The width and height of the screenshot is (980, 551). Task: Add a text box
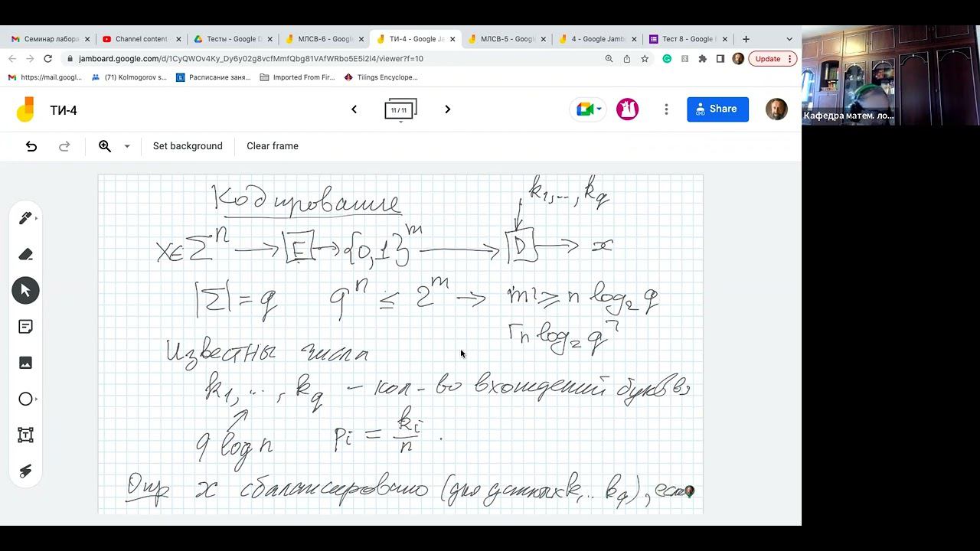(x=25, y=435)
